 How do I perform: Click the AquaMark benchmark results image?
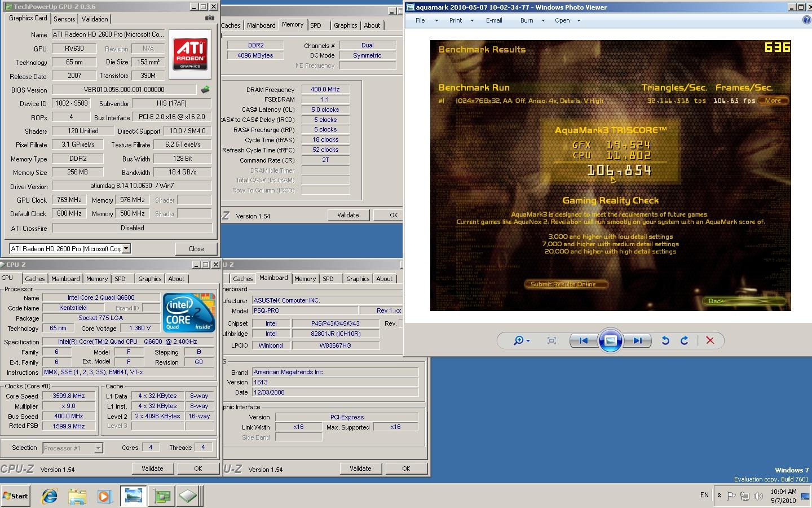click(610, 176)
